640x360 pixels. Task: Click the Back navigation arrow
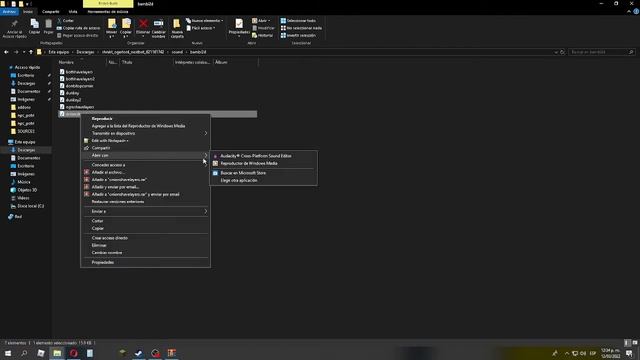point(6,52)
